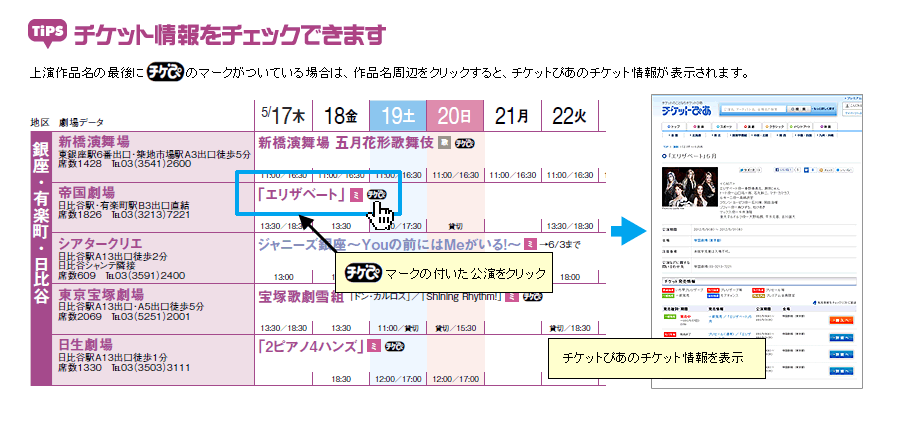Click 12:00/17:00 under 19土 in 日生劇場 row

point(399,379)
